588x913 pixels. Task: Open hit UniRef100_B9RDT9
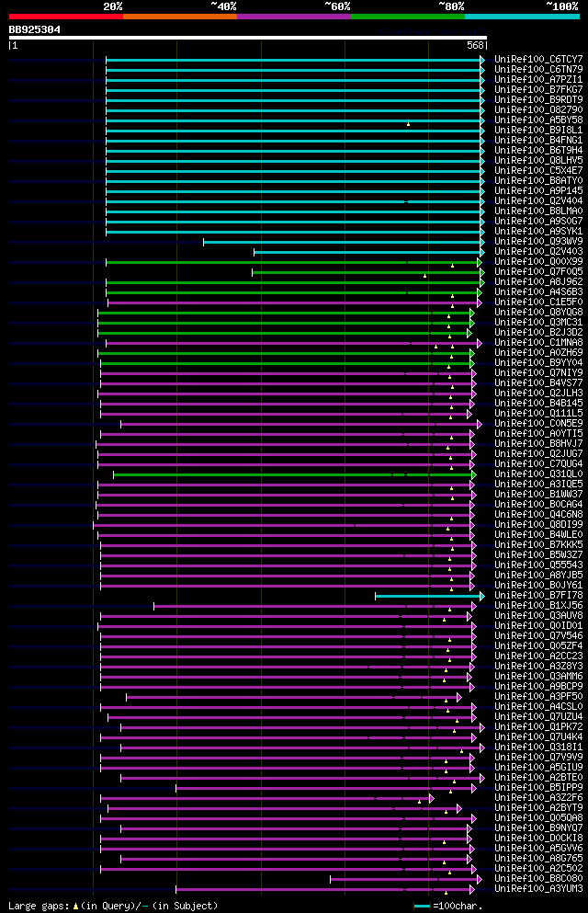(x=538, y=99)
